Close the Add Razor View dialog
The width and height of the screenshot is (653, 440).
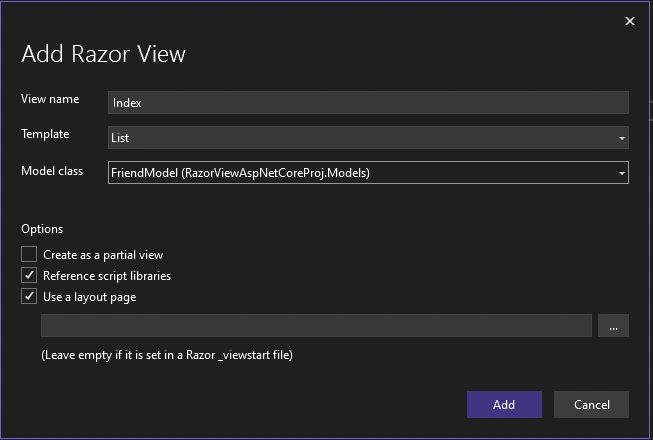[x=630, y=21]
